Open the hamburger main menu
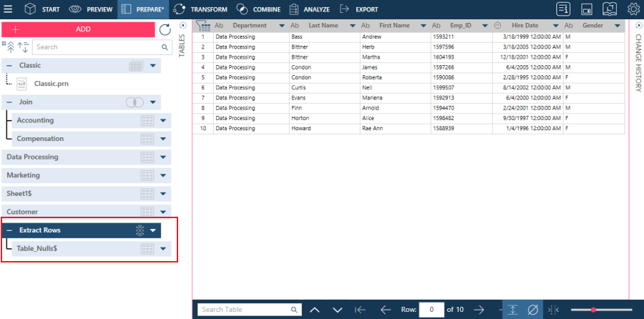 pyautogui.click(x=8, y=9)
